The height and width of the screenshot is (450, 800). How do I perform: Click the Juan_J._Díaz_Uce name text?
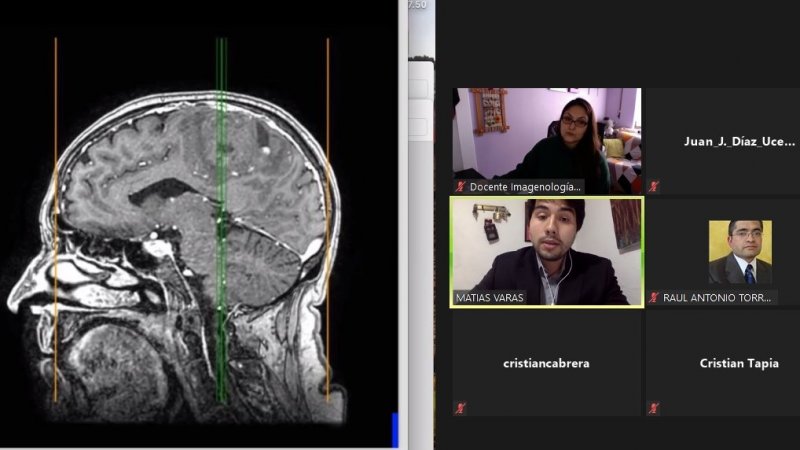(739, 142)
